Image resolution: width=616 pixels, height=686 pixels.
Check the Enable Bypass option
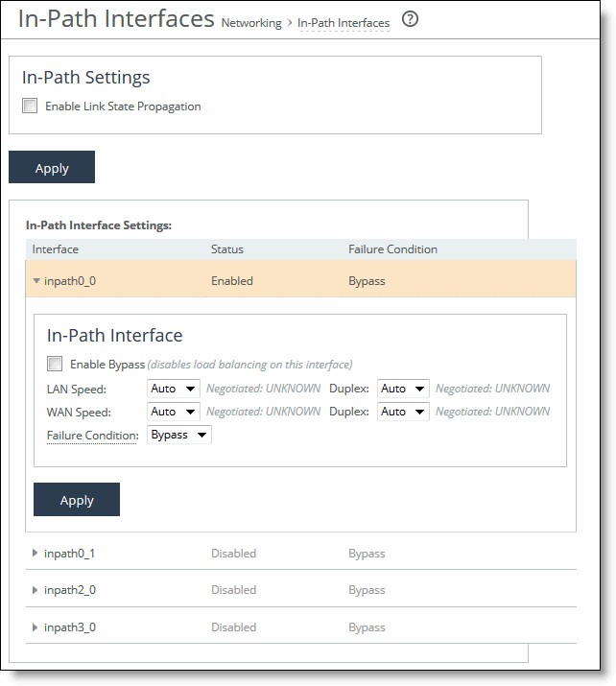[x=55, y=364]
